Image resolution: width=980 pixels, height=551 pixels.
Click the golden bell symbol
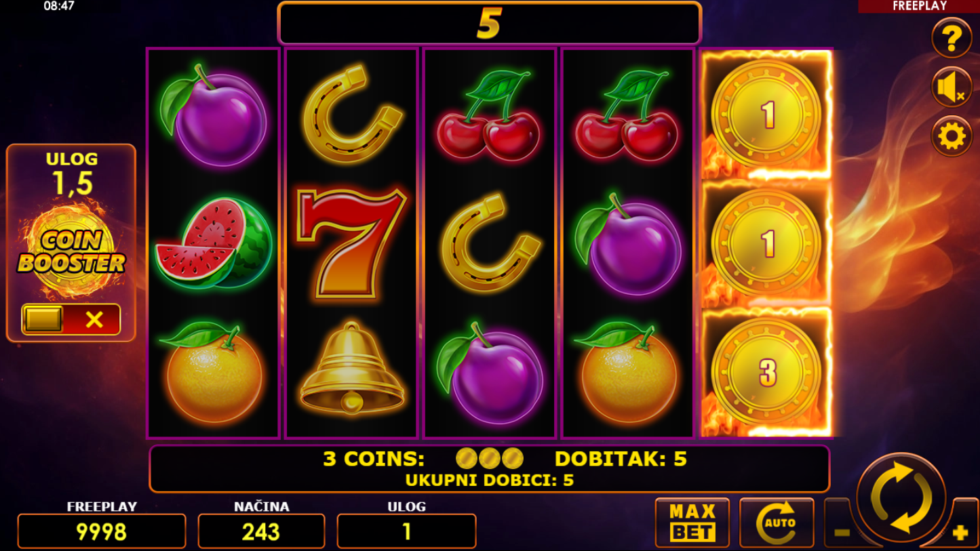[351, 369]
